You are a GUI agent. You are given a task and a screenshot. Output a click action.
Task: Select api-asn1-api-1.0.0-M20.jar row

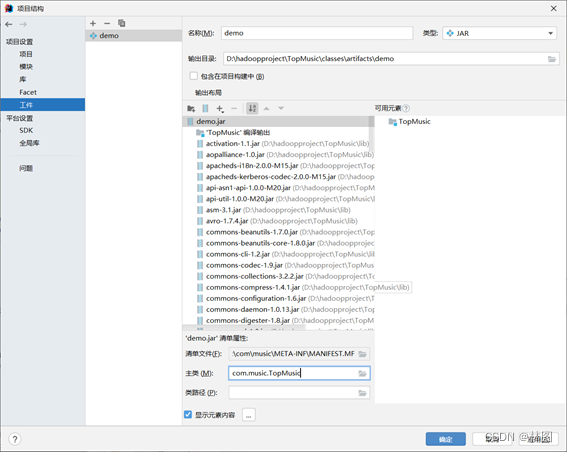point(278,188)
